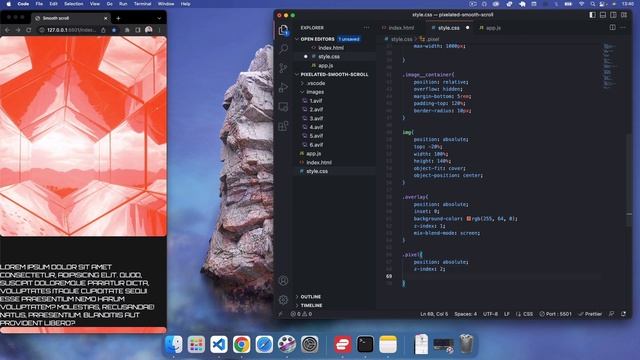
Task: Open 6.avif in the images folder
Action: coord(316,145)
